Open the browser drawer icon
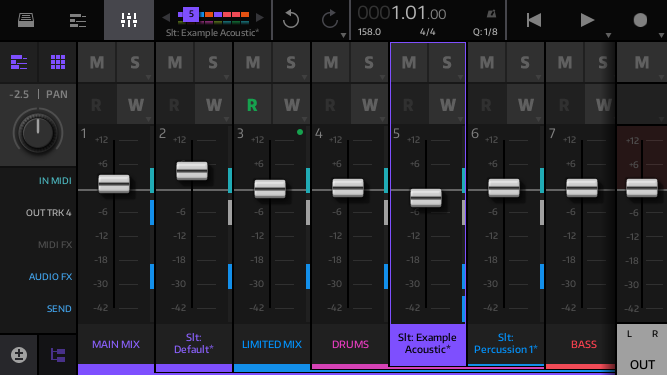Viewport: 667px width, 375px height. point(26,20)
